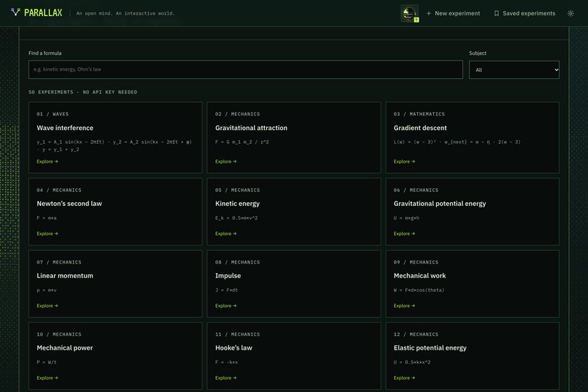Viewport: 588px width, 392px height.
Task: Click the Gradient descent card title
Action: [x=420, y=128]
